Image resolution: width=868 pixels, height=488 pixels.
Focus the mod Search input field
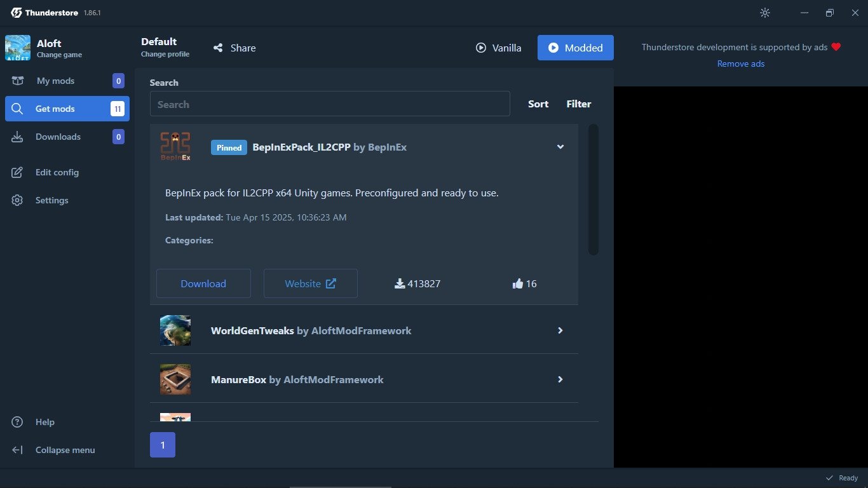pos(330,104)
